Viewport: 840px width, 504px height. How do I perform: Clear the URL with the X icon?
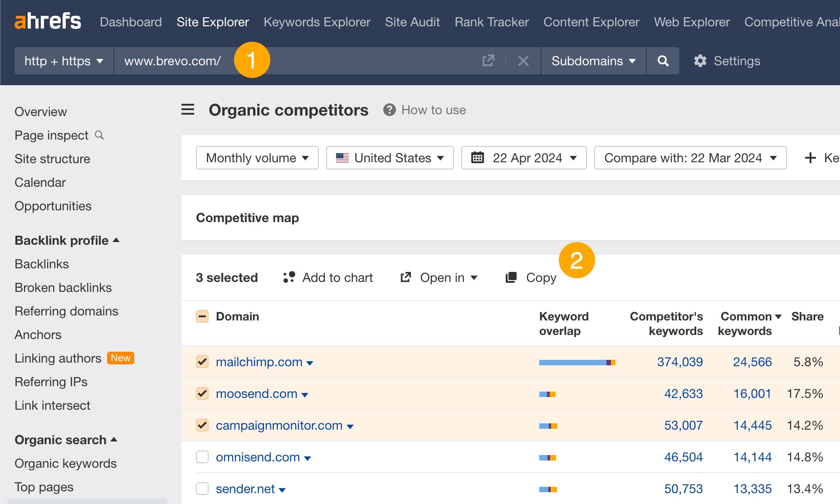(x=523, y=61)
